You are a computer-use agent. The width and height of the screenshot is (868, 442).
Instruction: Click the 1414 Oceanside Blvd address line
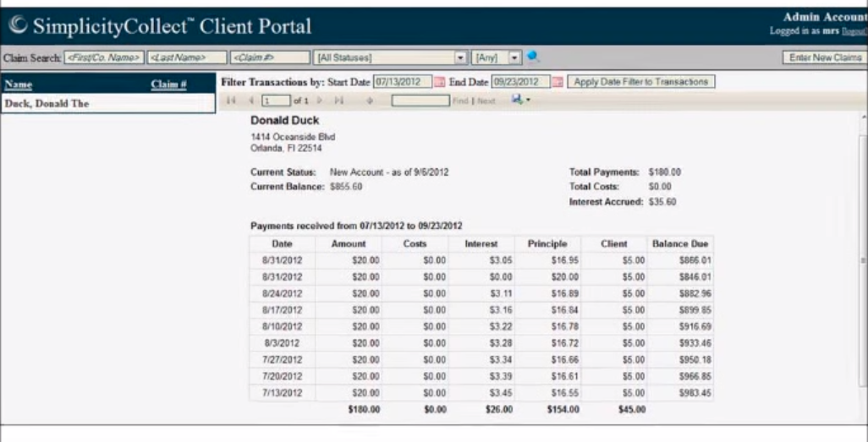point(292,137)
